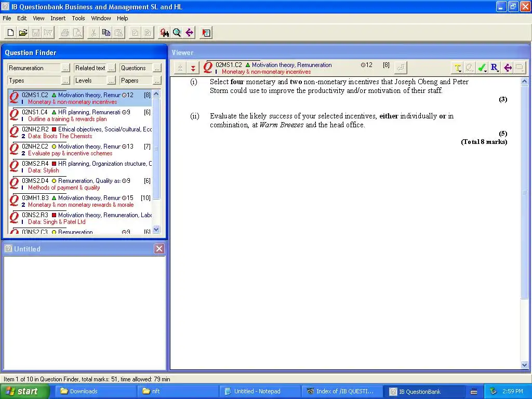Viewport: 532px width, 399px height.
Task: Open the Edit menu
Action: tap(22, 18)
